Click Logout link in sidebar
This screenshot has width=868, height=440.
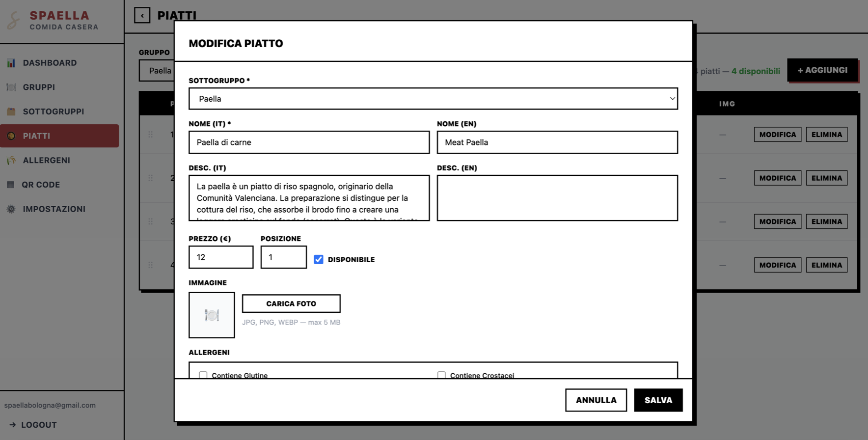[x=33, y=425]
